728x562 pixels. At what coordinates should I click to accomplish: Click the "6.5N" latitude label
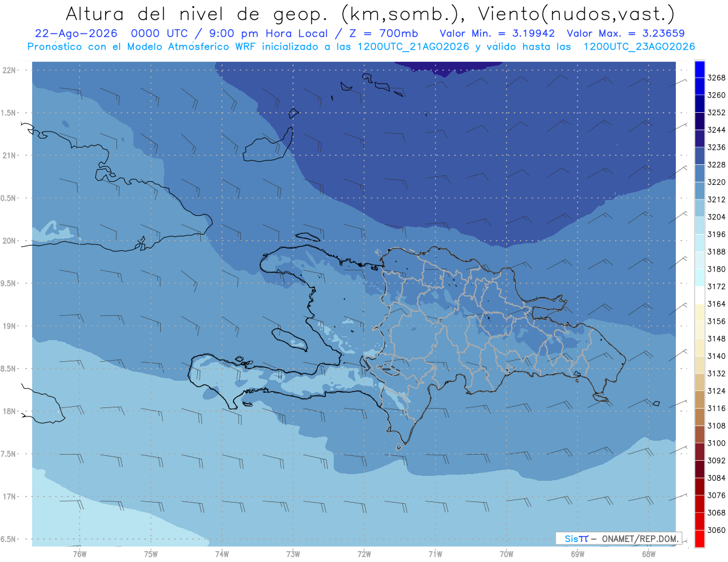[x=8, y=539]
